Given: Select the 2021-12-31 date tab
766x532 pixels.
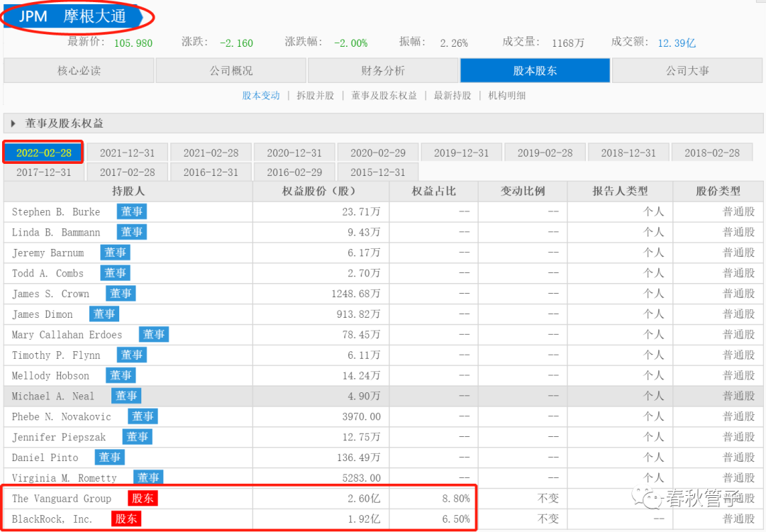Looking at the screenshot, I should tap(127, 153).
